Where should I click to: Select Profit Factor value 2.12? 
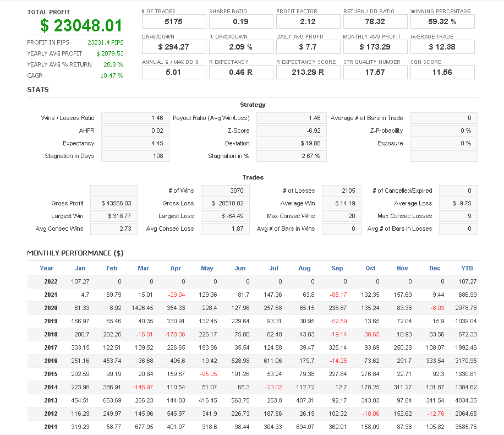308,22
